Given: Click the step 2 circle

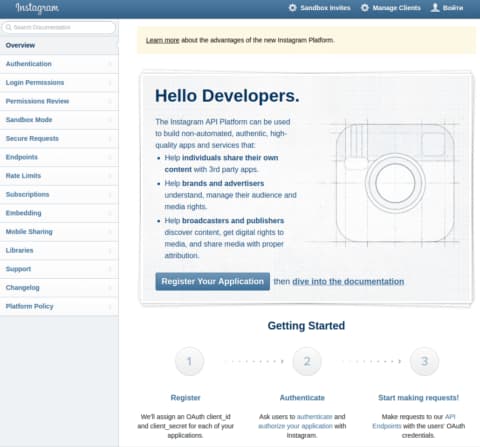Looking at the screenshot, I should point(307,361).
